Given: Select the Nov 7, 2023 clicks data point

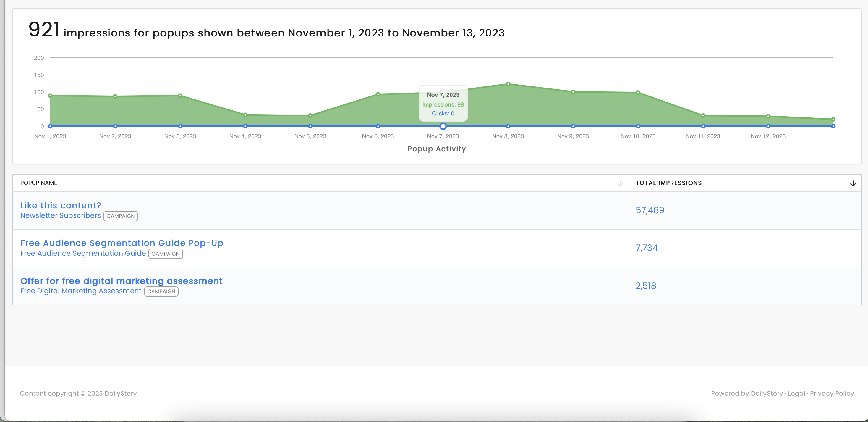Looking at the screenshot, I should [x=443, y=126].
